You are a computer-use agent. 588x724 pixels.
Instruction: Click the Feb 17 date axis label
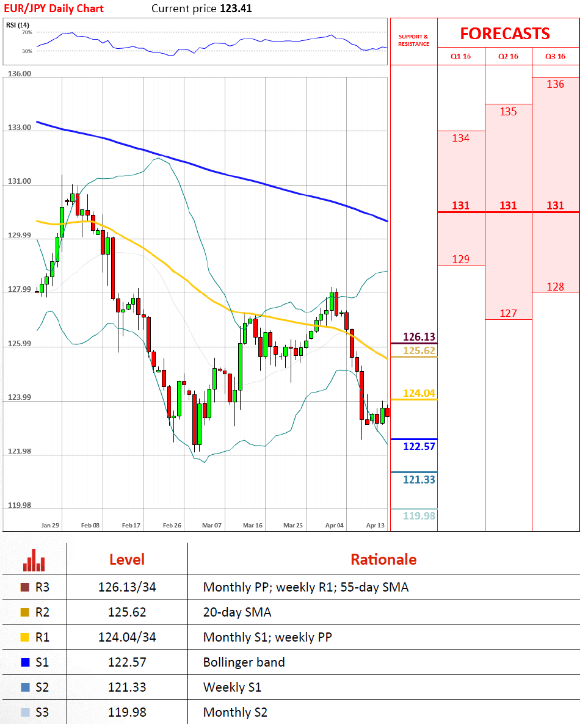tap(131, 526)
